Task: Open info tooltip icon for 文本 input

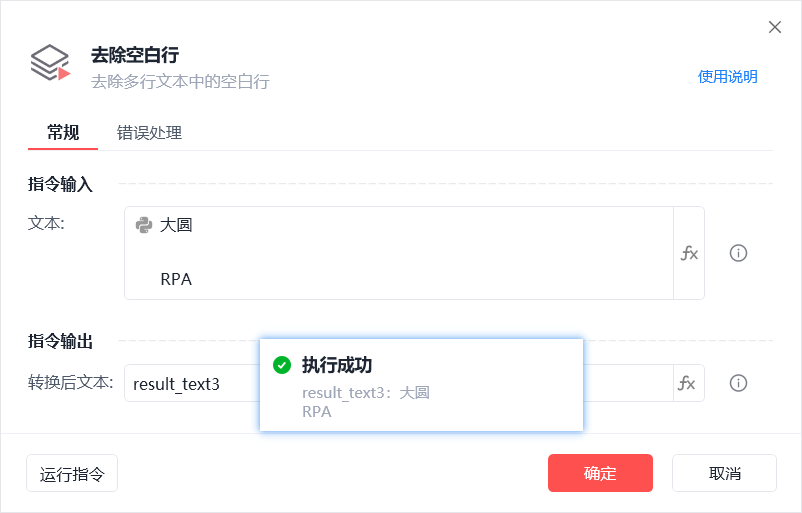Action: pyautogui.click(x=738, y=253)
